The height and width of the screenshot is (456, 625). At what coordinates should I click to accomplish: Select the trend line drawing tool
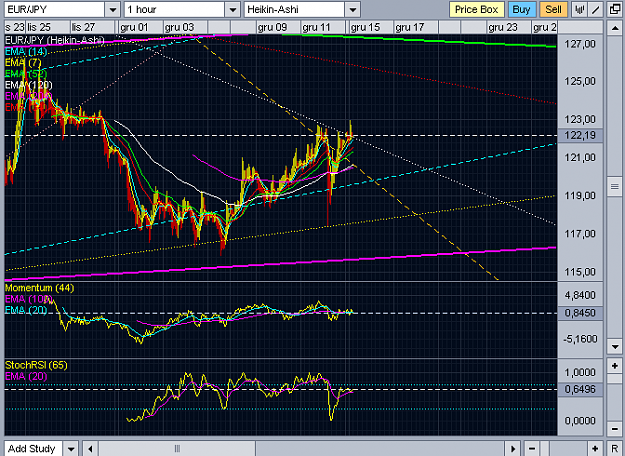click(596, 10)
